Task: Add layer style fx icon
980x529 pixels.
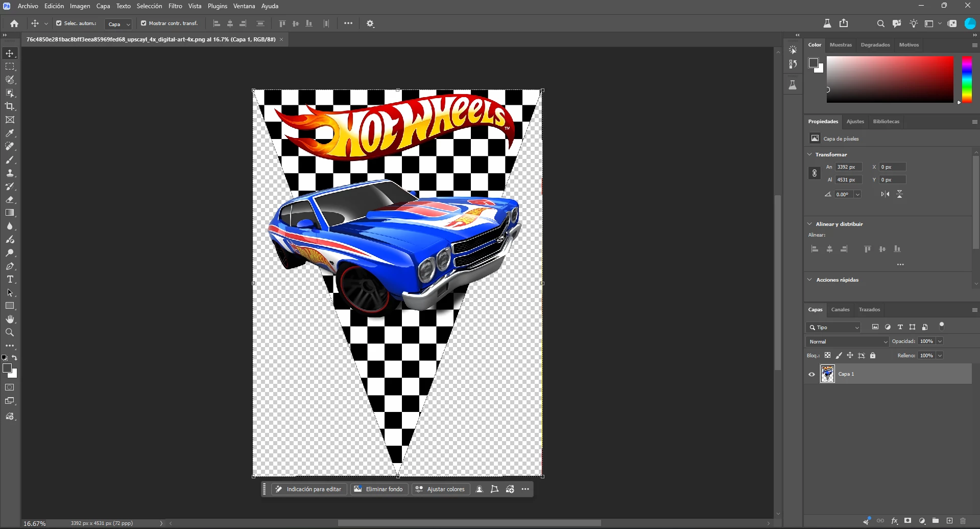Action: click(894, 521)
